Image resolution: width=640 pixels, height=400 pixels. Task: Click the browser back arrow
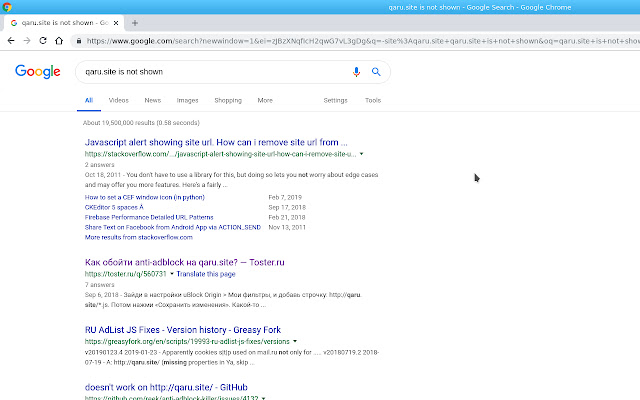(x=11, y=40)
